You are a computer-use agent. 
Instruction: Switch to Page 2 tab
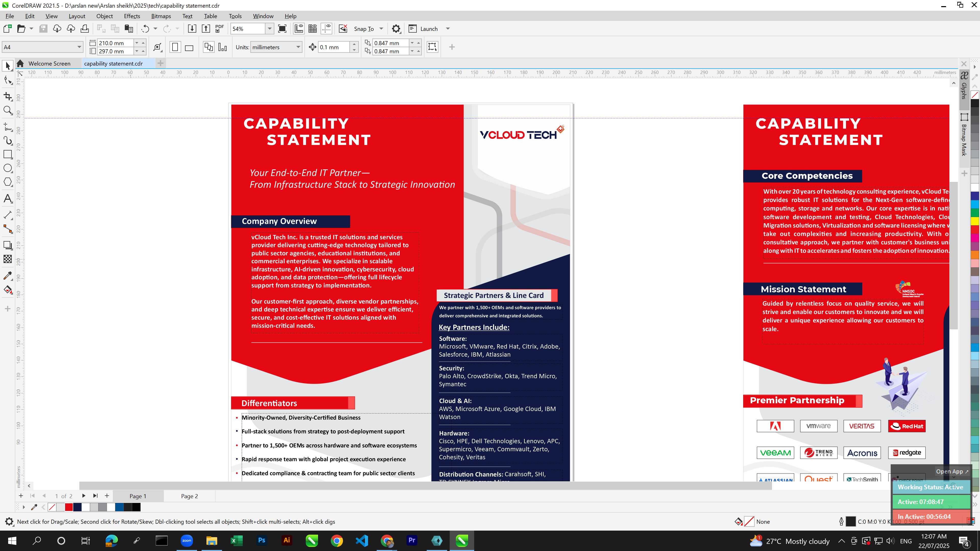tap(189, 496)
